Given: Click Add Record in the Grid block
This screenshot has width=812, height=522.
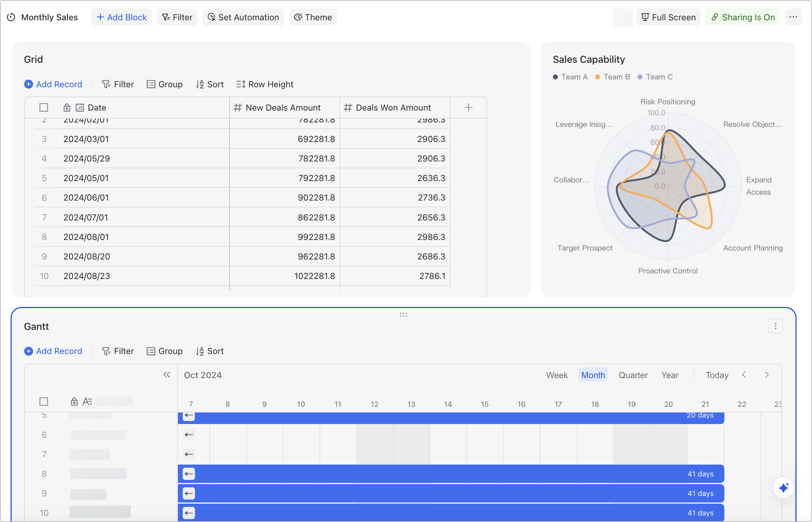Looking at the screenshot, I should 53,84.
